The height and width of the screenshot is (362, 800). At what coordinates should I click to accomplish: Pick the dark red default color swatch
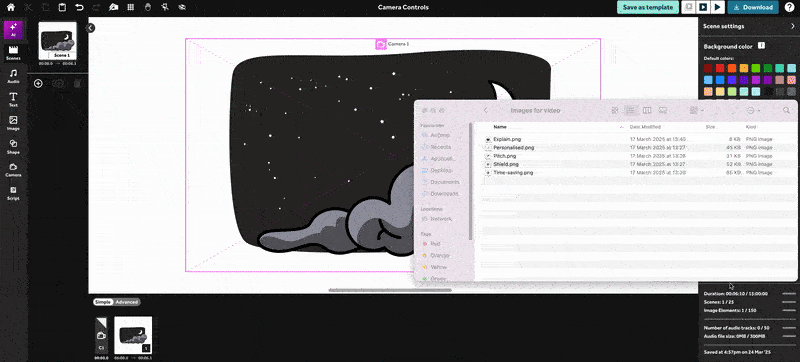(708, 68)
